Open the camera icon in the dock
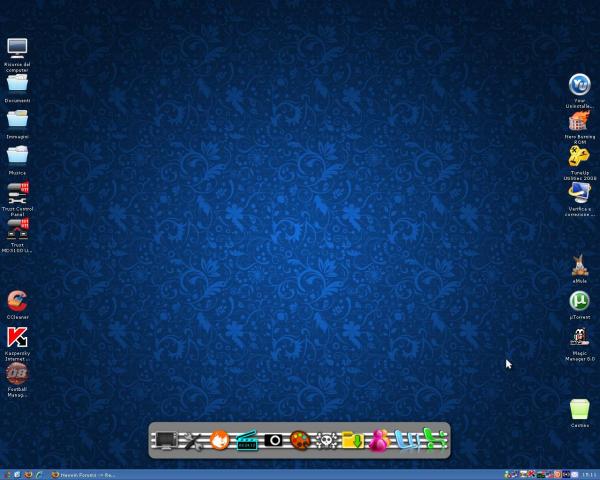 coord(274,441)
